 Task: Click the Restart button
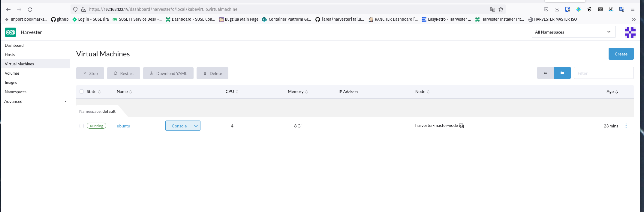(x=124, y=73)
